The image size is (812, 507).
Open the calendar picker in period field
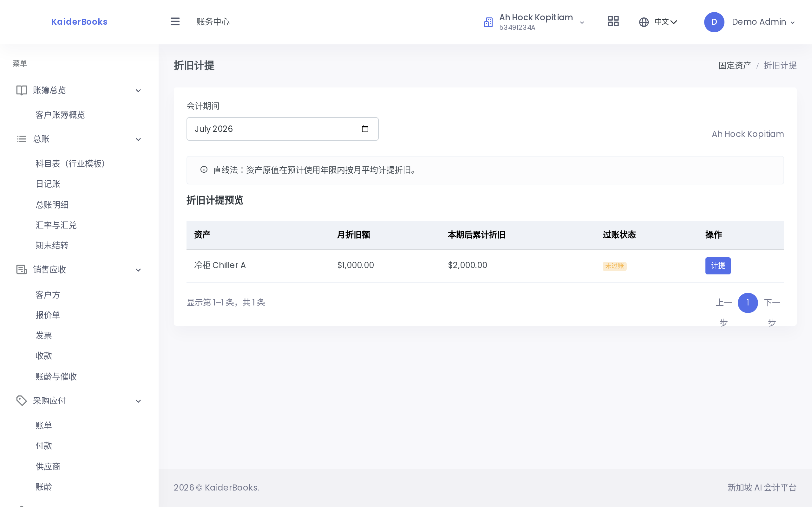click(x=365, y=129)
